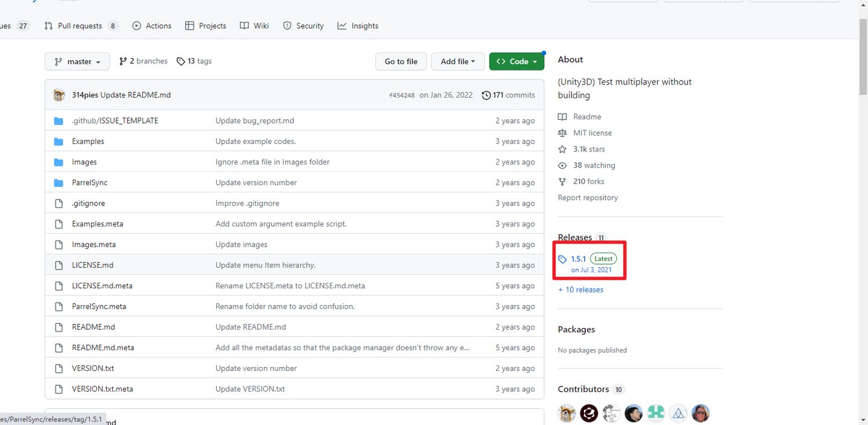Open the master branch dropdown
The width and height of the screenshot is (868, 425).
(x=77, y=61)
